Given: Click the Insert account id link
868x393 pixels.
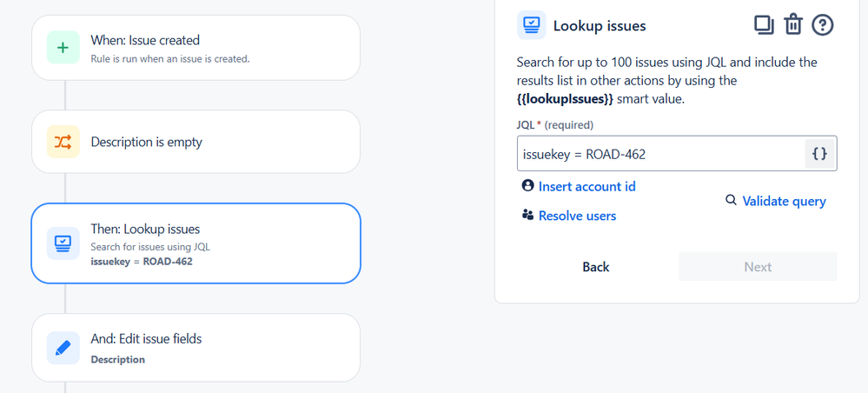Looking at the screenshot, I should point(586,186).
